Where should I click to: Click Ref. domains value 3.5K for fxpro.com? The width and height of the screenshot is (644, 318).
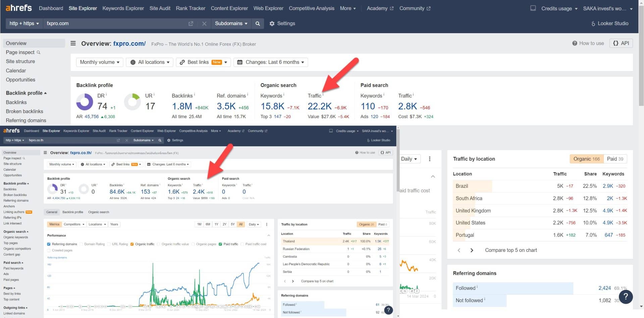tap(226, 106)
